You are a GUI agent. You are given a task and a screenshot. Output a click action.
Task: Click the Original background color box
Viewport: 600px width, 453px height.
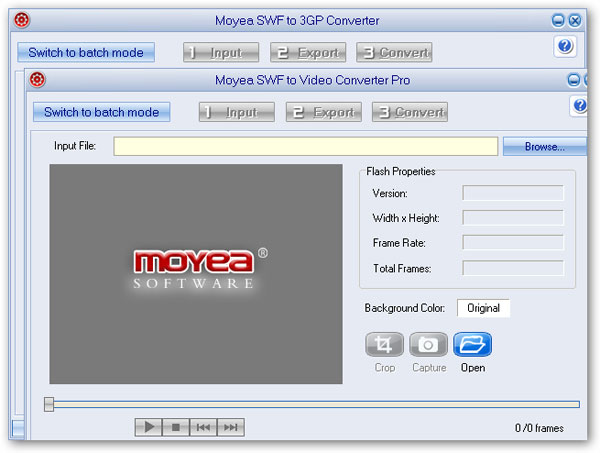coord(483,308)
